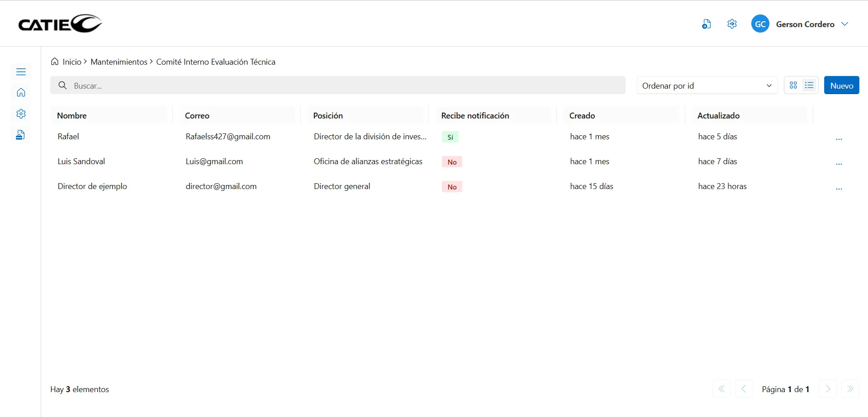Click the GC user avatar
Screen dimensions: 868x417
760,24
